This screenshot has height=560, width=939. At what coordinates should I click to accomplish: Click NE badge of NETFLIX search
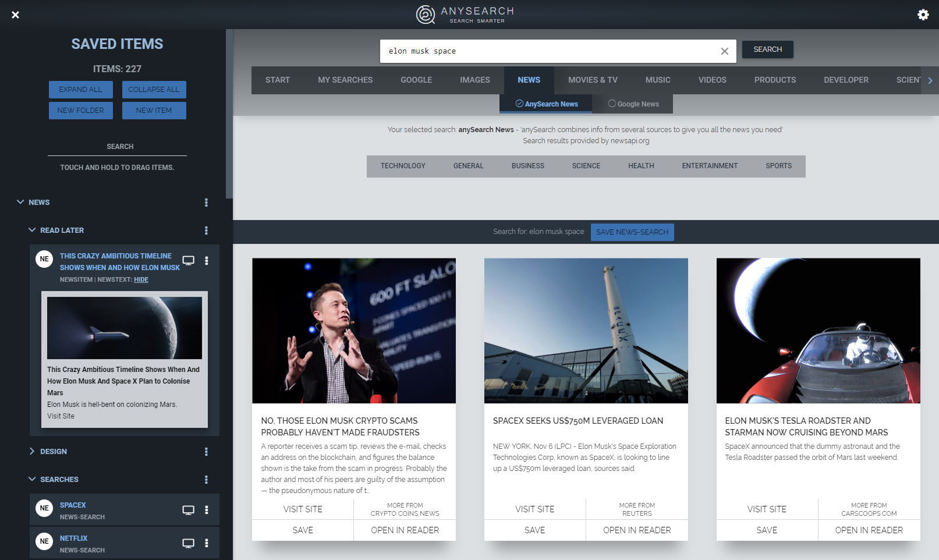[x=44, y=541]
